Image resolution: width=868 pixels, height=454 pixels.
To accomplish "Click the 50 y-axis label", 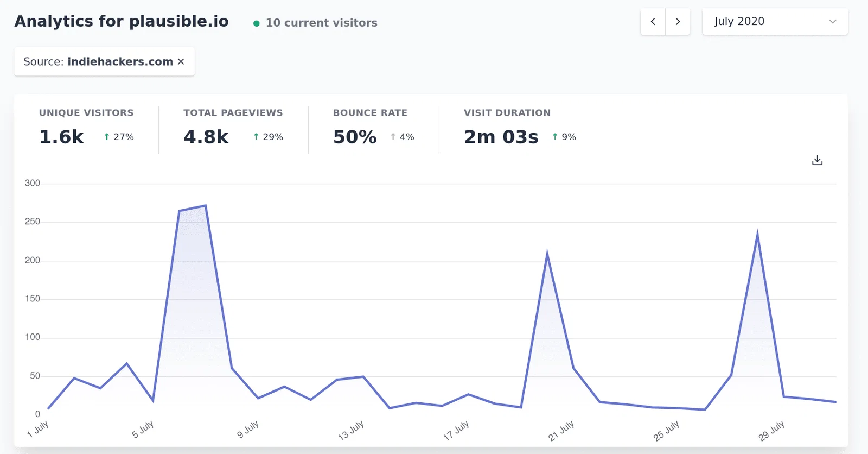I will 35,376.
